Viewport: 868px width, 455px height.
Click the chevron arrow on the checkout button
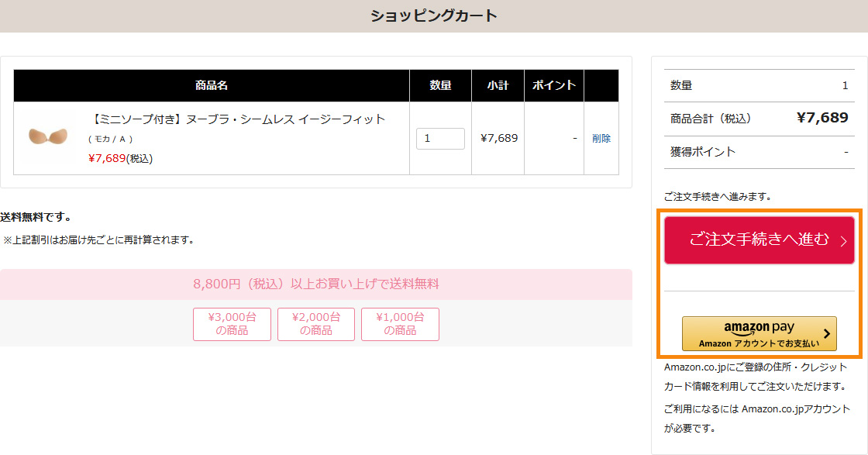(x=843, y=241)
